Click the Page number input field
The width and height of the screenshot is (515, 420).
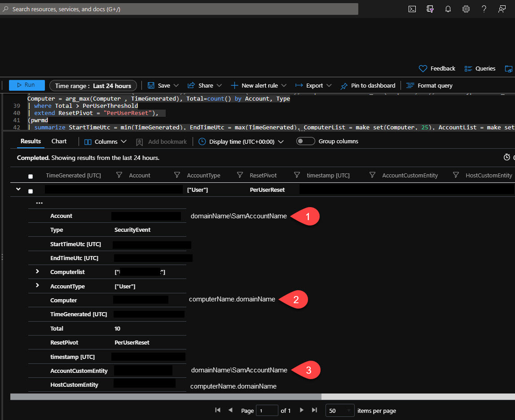267,410
